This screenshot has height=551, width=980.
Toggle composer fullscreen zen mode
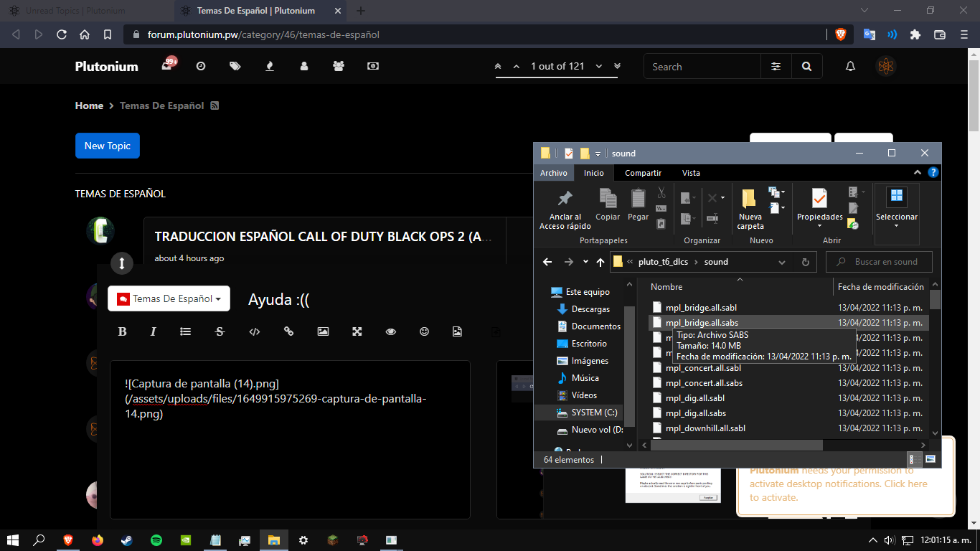click(x=357, y=331)
